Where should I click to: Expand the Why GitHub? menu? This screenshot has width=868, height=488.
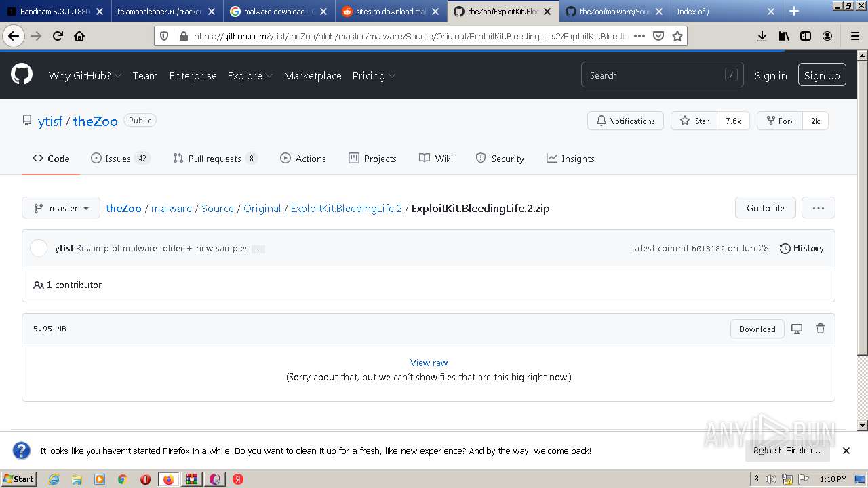click(x=85, y=75)
